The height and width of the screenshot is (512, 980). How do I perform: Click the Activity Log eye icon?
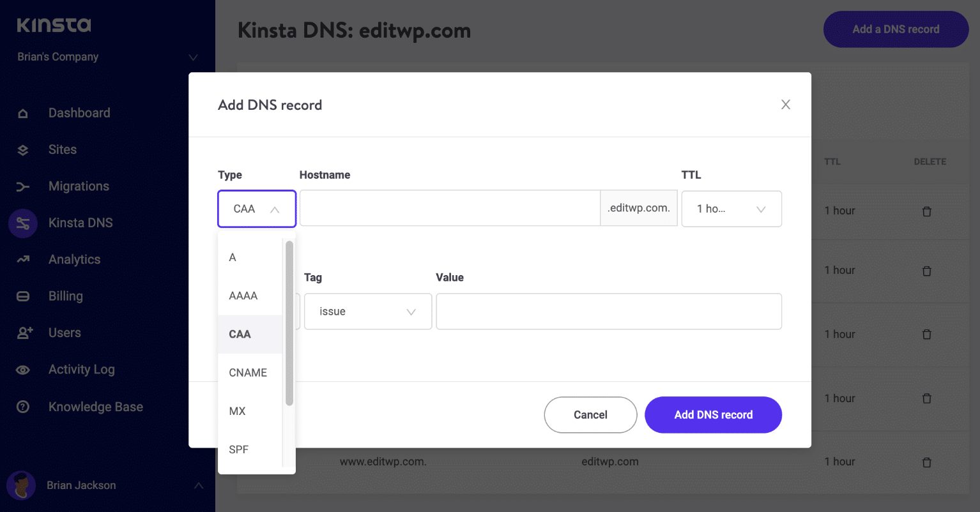pyautogui.click(x=23, y=369)
